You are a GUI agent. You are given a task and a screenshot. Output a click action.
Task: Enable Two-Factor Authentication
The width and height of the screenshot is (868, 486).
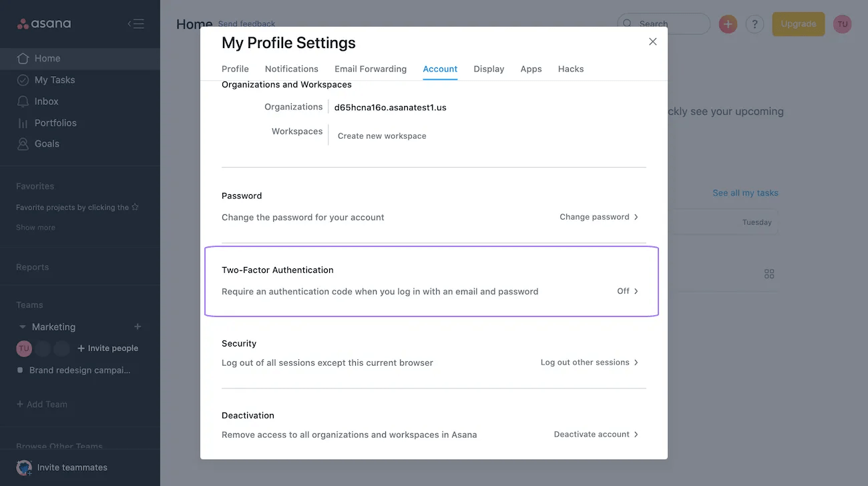626,291
